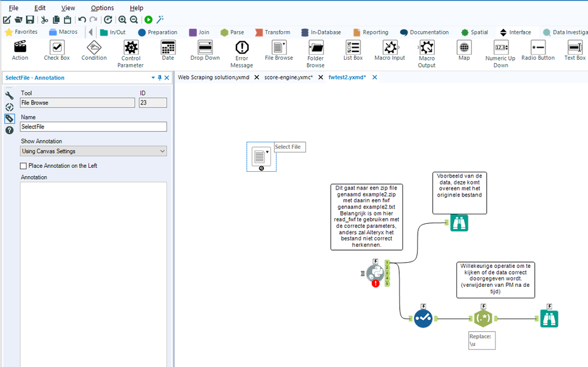
Task: Pin the SelectFile Annotation panel
Action: [x=160, y=78]
